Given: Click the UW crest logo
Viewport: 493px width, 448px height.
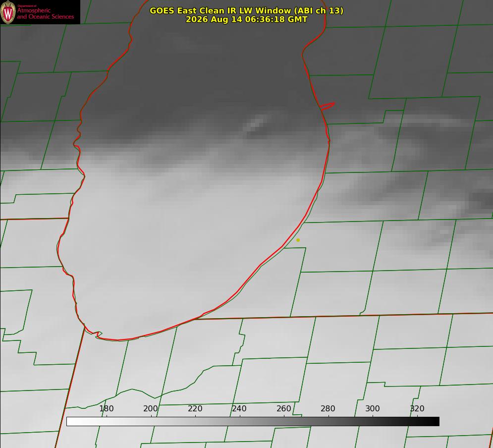Looking at the screenshot, I should tap(8, 12).
